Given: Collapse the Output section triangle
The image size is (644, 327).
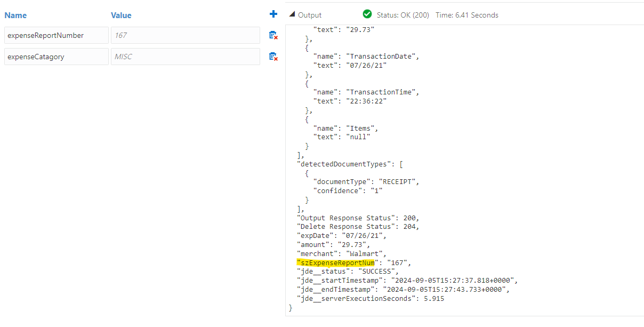Looking at the screenshot, I should pyautogui.click(x=292, y=15).
